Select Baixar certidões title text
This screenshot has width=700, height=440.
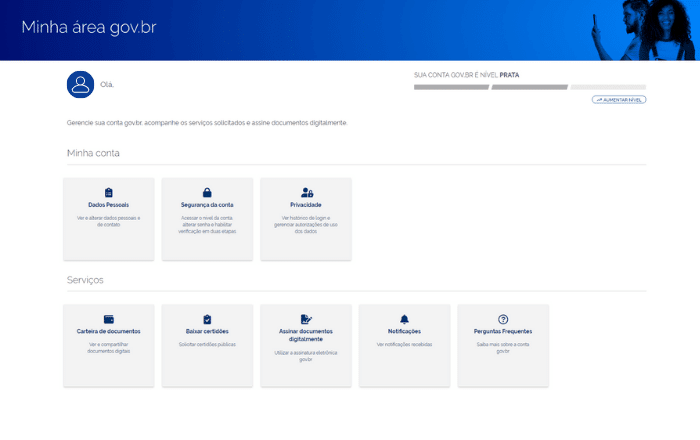pyautogui.click(x=207, y=331)
